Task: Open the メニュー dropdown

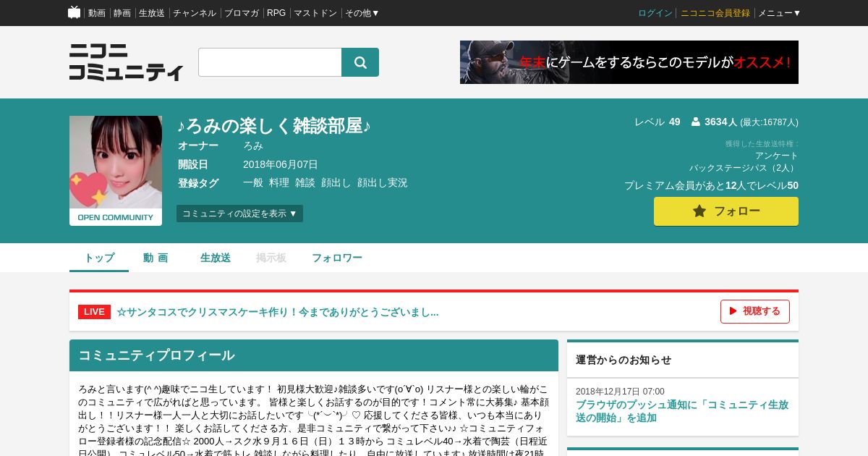Action: [779, 13]
